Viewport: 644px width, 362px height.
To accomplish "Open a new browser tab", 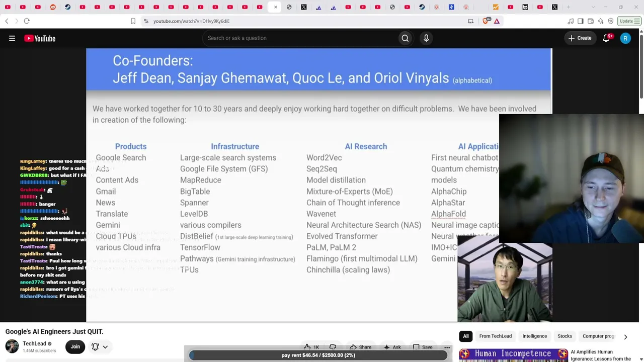I will click(x=569, y=7).
